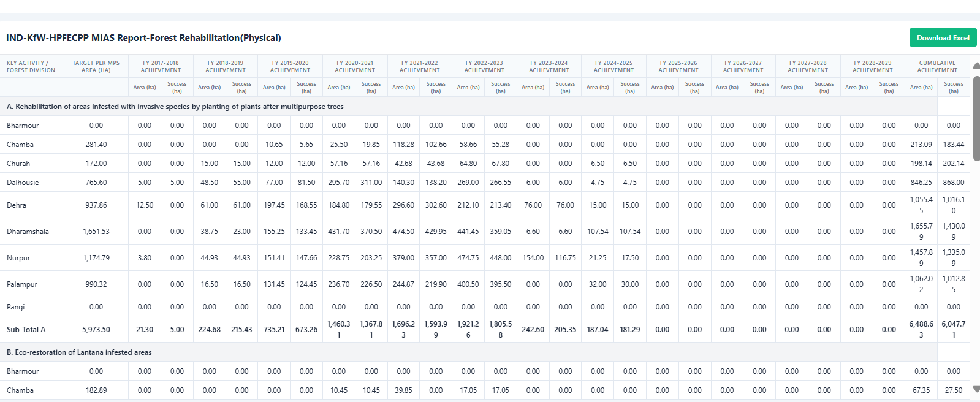Click section A Rehabilitation of invasive species heading
The image size is (980, 402).
[175, 107]
